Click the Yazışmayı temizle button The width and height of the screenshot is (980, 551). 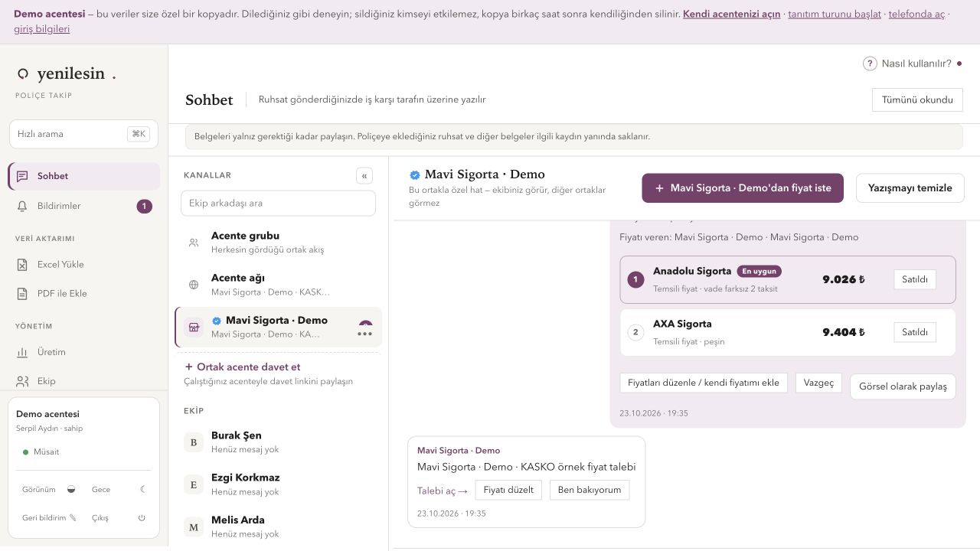pos(910,188)
